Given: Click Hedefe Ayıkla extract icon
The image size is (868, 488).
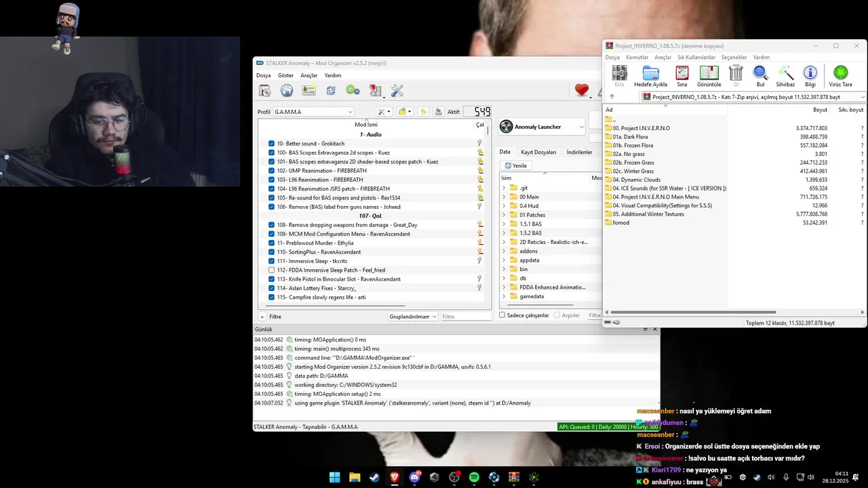Looking at the screenshot, I should pyautogui.click(x=650, y=75).
